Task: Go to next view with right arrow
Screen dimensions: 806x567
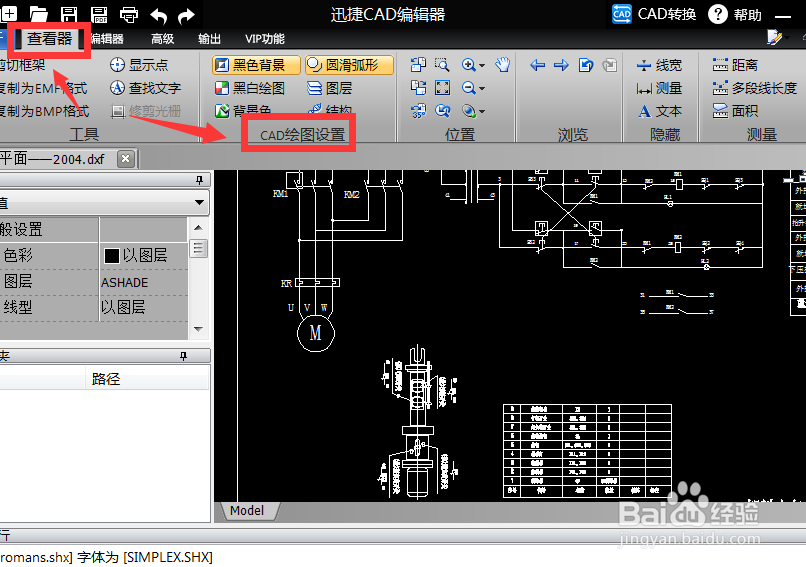Action: (561, 65)
